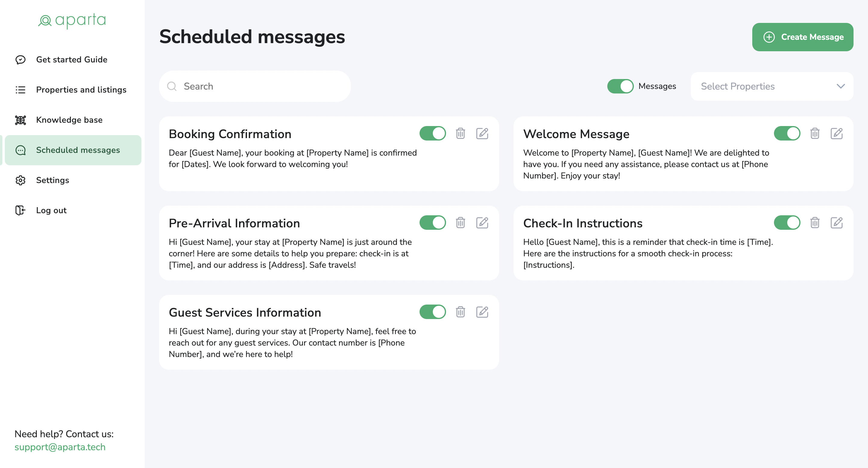
Task: Click the aparta logo
Action: tap(72, 21)
